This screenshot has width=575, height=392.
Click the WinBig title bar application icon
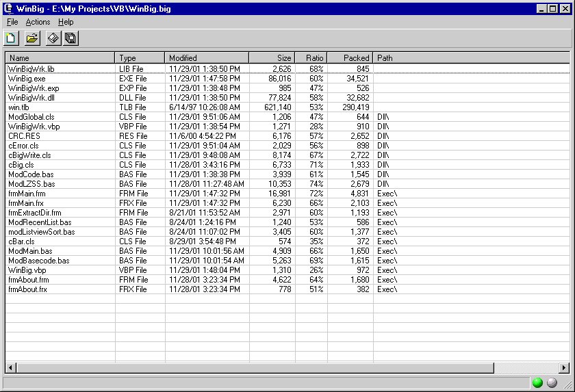coord(8,8)
